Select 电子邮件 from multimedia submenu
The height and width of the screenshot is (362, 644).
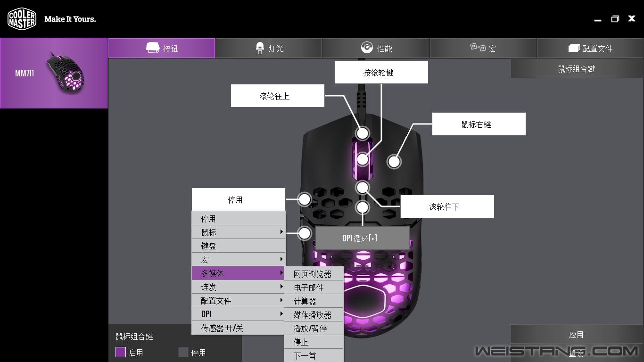pos(314,287)
